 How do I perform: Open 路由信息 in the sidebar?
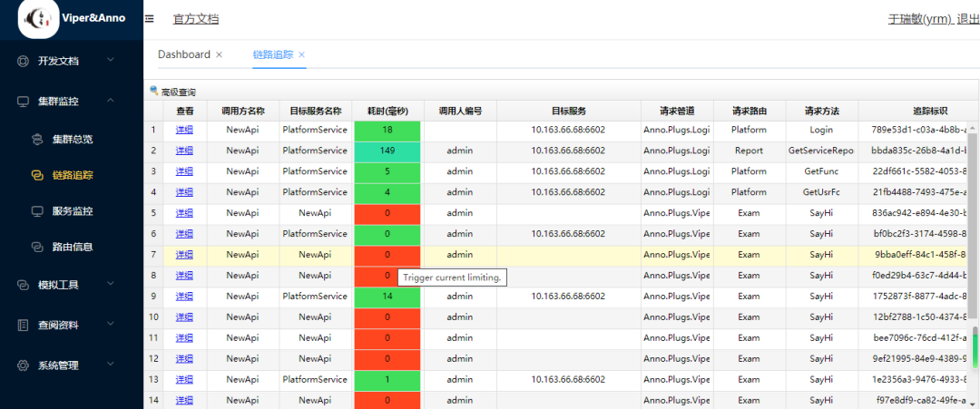[x=73, y=247]
